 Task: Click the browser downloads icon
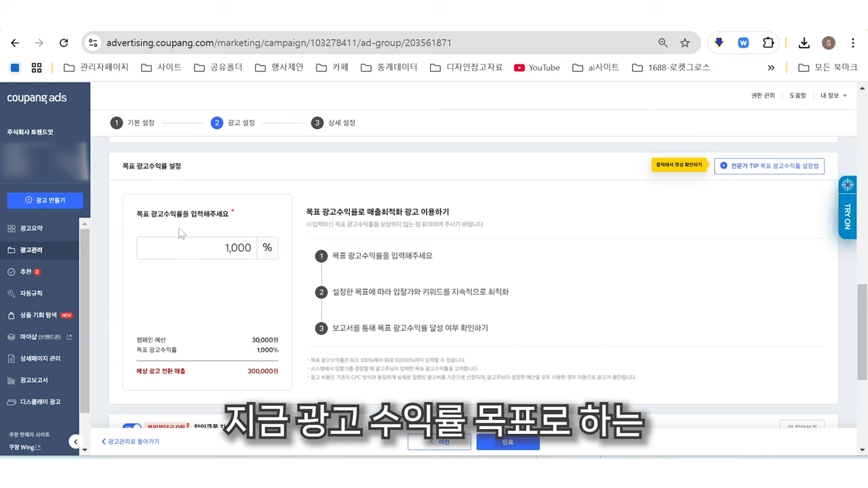point(804,43)
